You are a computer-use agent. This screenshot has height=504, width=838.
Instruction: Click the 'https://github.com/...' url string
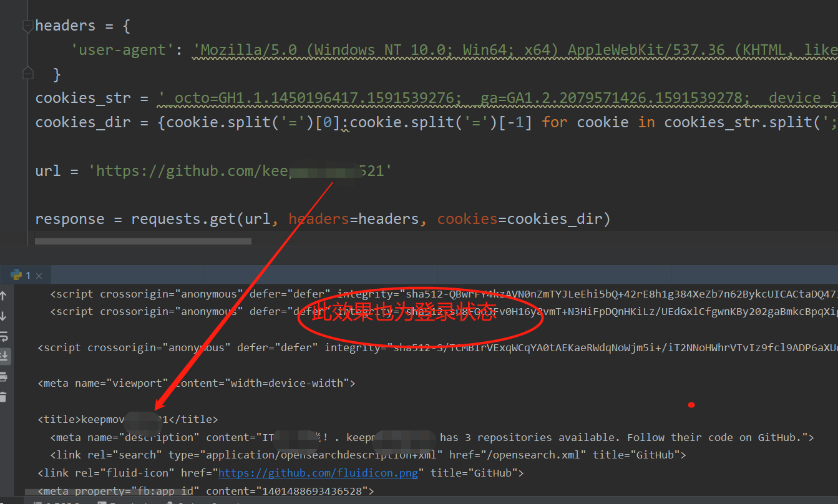(240, 170)
